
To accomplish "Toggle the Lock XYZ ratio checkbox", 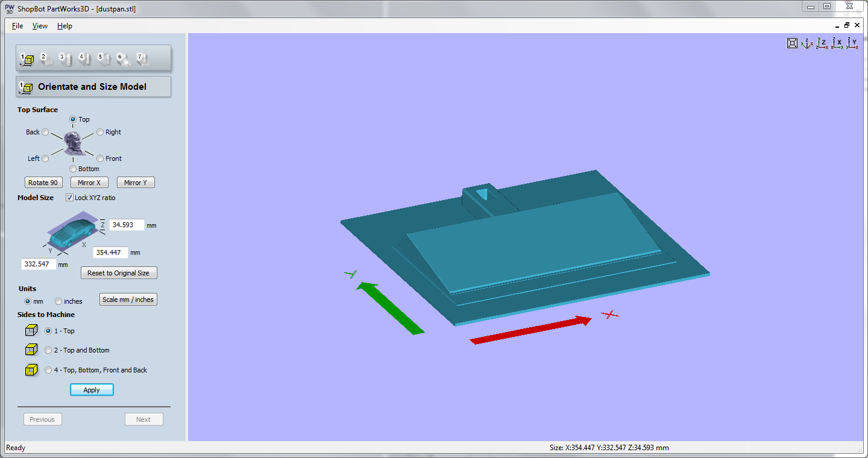I will click(69, 198).
